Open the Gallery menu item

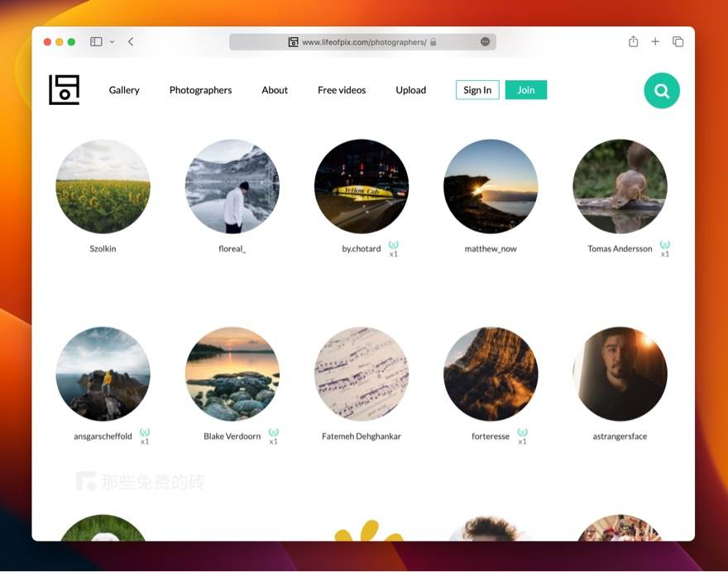pyautogui.click(x=124, y=90)
